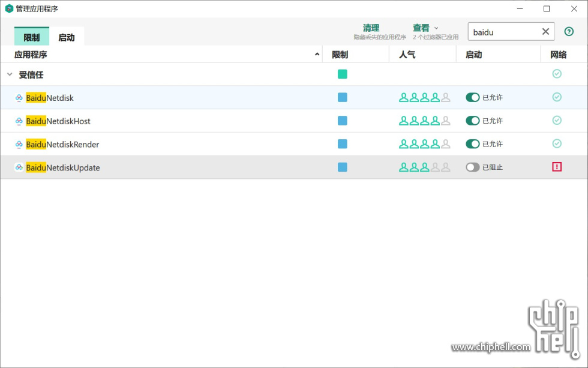The image size is (588, 368).
Task: Click popularity rating of BaiduNetdiskUpdate
Action: (425, 167)
